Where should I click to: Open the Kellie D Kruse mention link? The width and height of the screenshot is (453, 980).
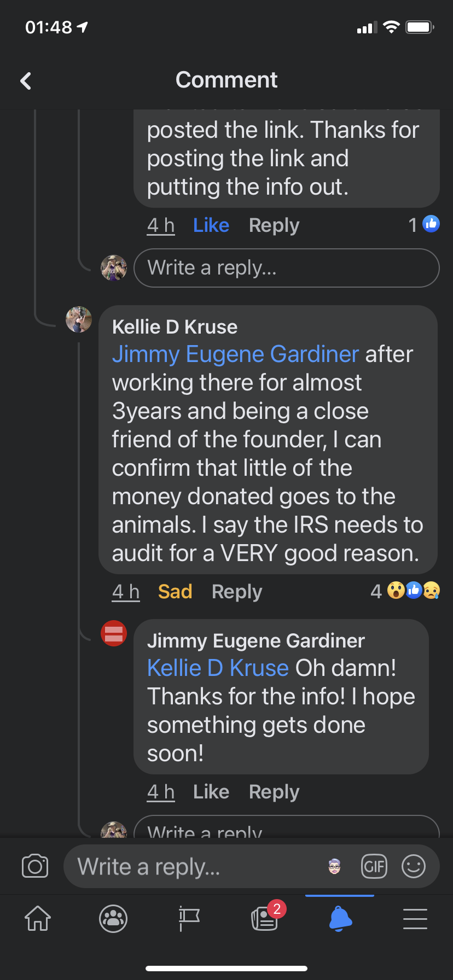tap(218, 668)
